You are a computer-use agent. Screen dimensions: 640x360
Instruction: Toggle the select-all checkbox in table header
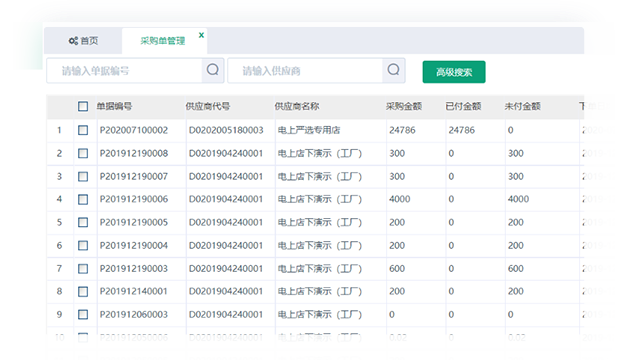[x=83, y=107]
